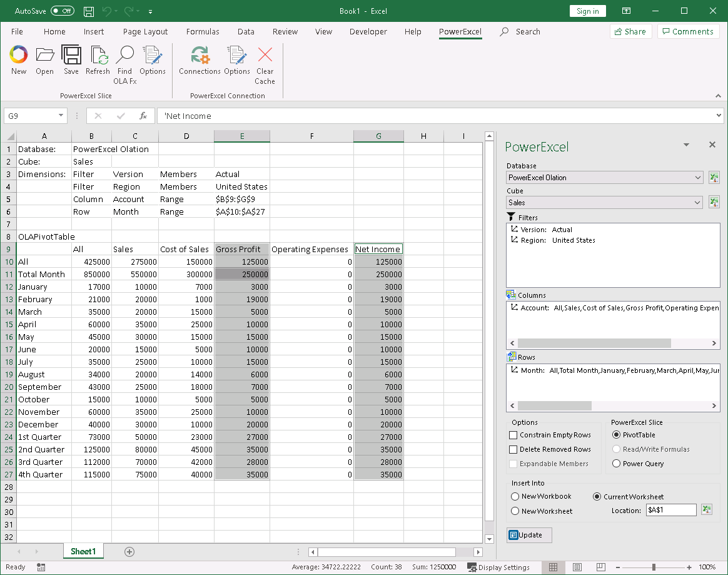Customize Quick Access Toolbar dropdown
The width and height of the screenshot is (728, 575).
point(151,11)
